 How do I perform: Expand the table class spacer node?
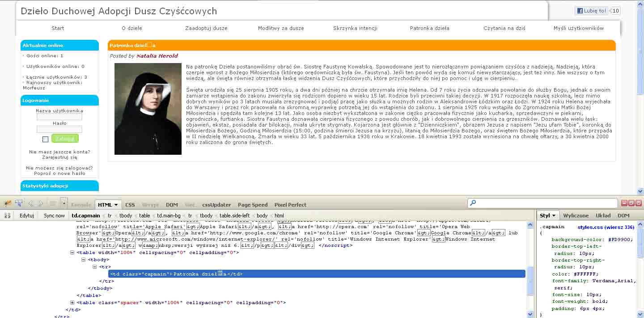pos(72,303)
